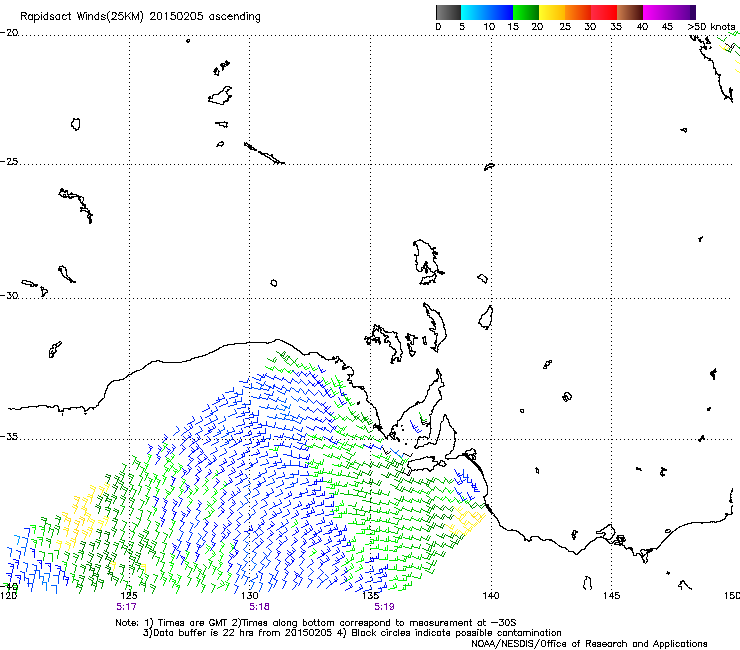Viewport: 740px width, 650px height.
Task: Click the -25 latitude label
Action: coord(9,161)
